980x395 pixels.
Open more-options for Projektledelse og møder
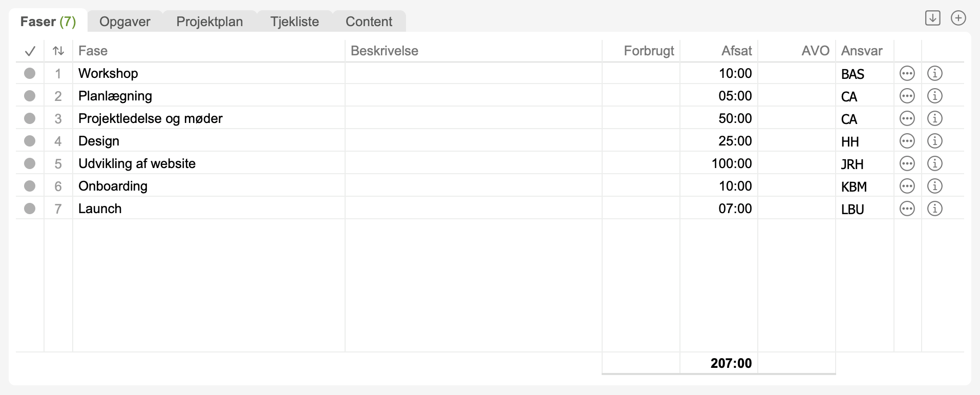(x=907, y=119)
